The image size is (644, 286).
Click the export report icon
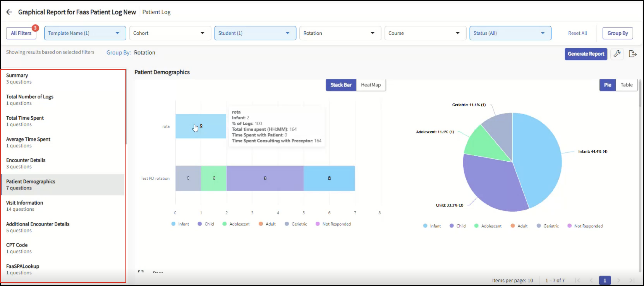point(633,54)
